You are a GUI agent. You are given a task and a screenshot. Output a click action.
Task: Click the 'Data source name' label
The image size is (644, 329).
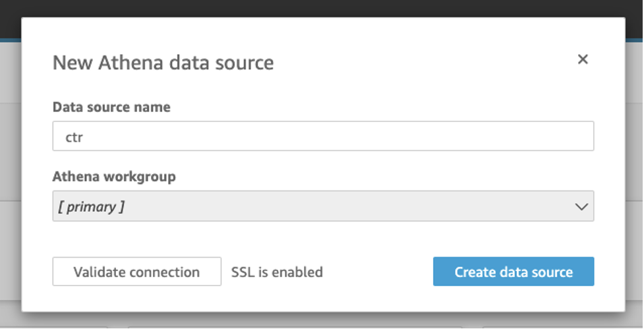(x=111, y=107)
